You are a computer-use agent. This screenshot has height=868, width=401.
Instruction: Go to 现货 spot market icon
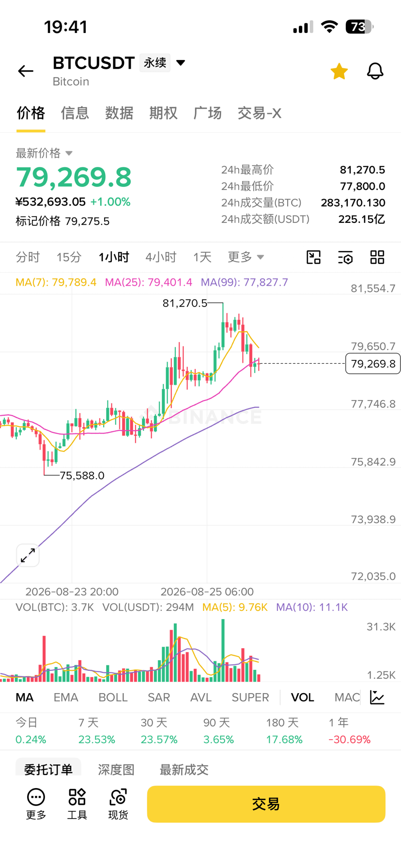[118, 804]
